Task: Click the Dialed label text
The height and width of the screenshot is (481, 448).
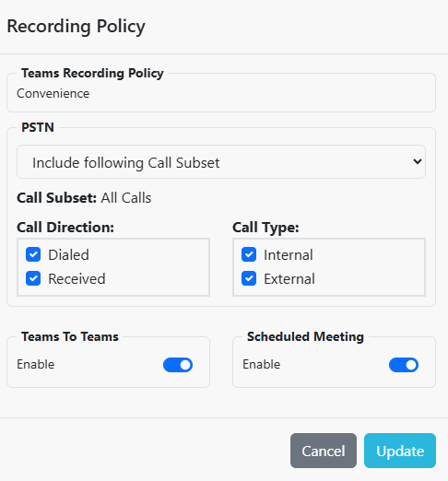Action: 68,255
